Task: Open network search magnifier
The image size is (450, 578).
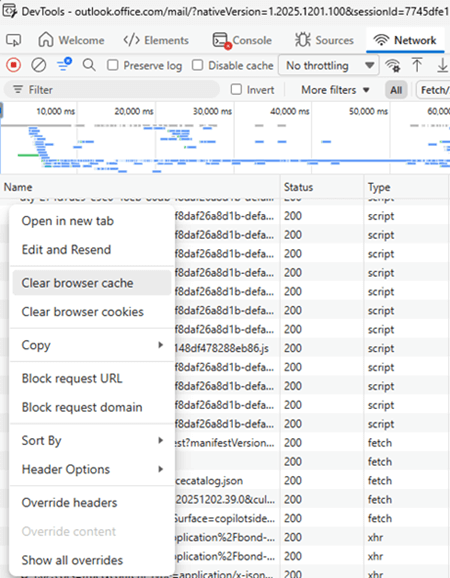Action: click(x=89, y=65)
